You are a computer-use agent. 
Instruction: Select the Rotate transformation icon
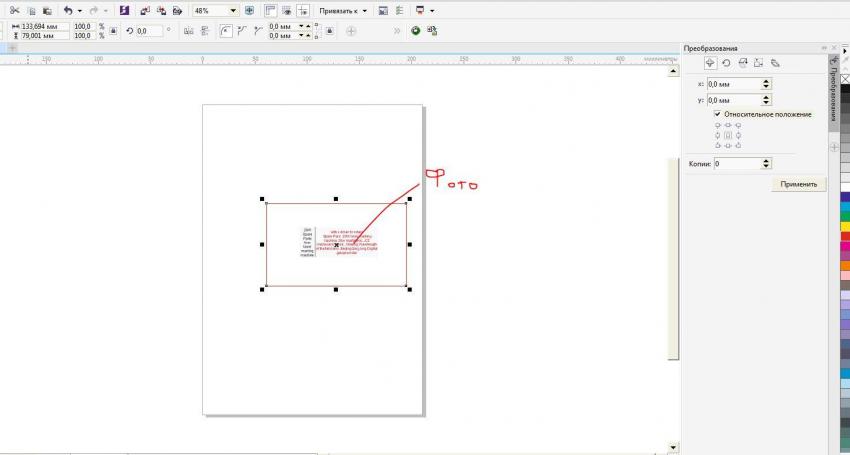click(x=726, y=63)
